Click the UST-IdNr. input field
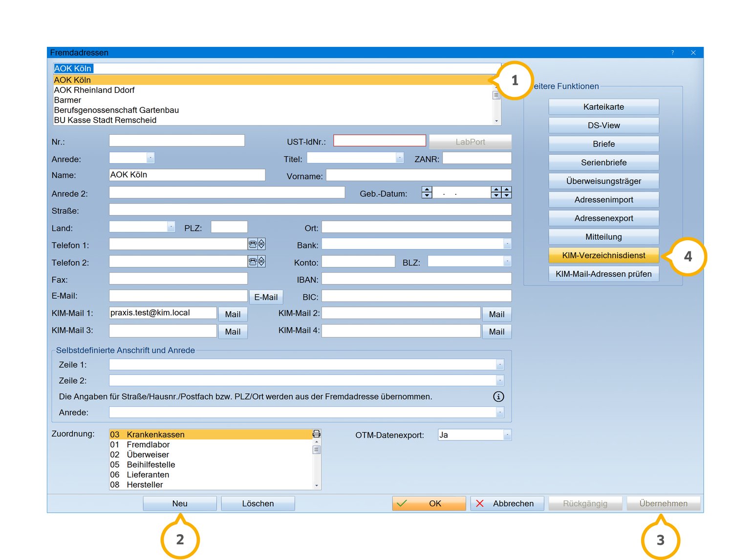Viewport: 751px width, 560px height. coord(380,141)
